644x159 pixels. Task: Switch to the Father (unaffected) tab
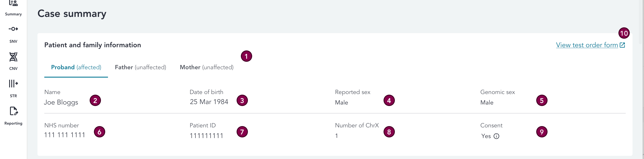(140, 67)
